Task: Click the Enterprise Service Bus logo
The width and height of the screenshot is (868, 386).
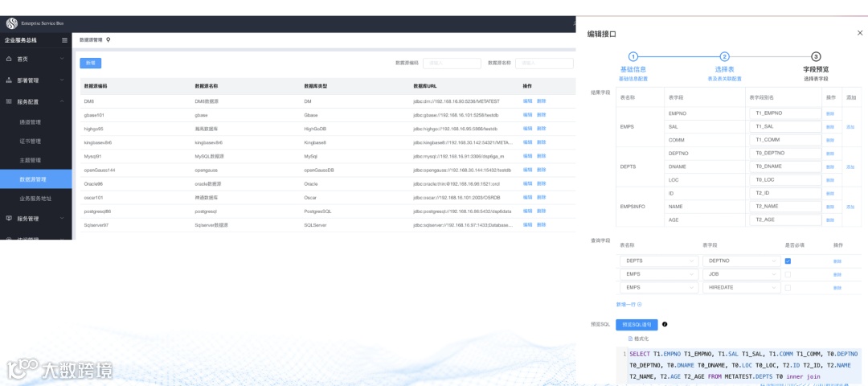Action: click(12, 24)
